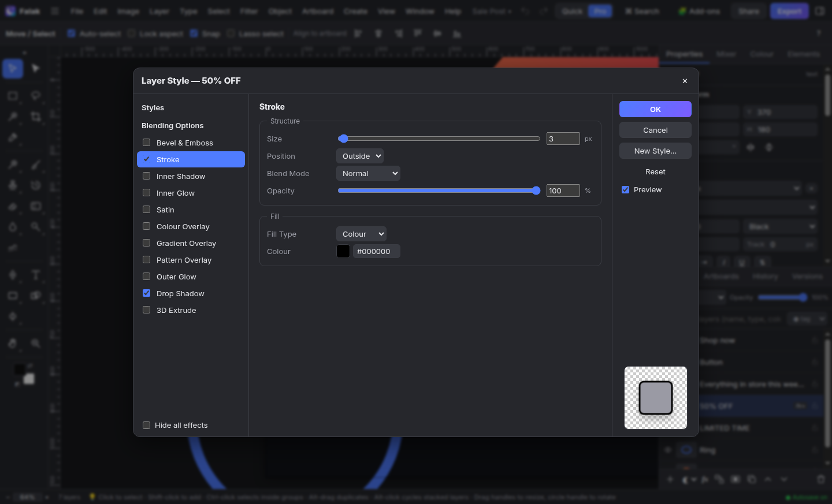Image resolution: width=832 pixels, height=504 pixels.
Task: Click the Reset button
Action: (655, 171)
